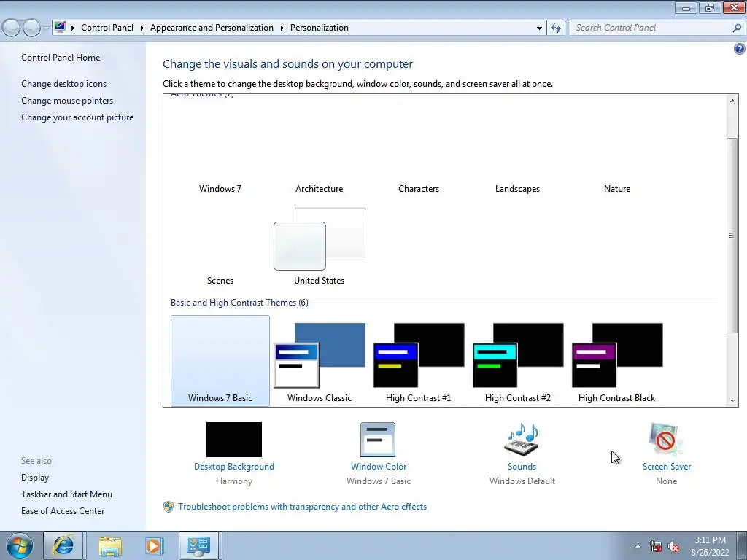Open the Window Color icon
Viewport: 747px width, 560px height.
(x=378, y=440)
